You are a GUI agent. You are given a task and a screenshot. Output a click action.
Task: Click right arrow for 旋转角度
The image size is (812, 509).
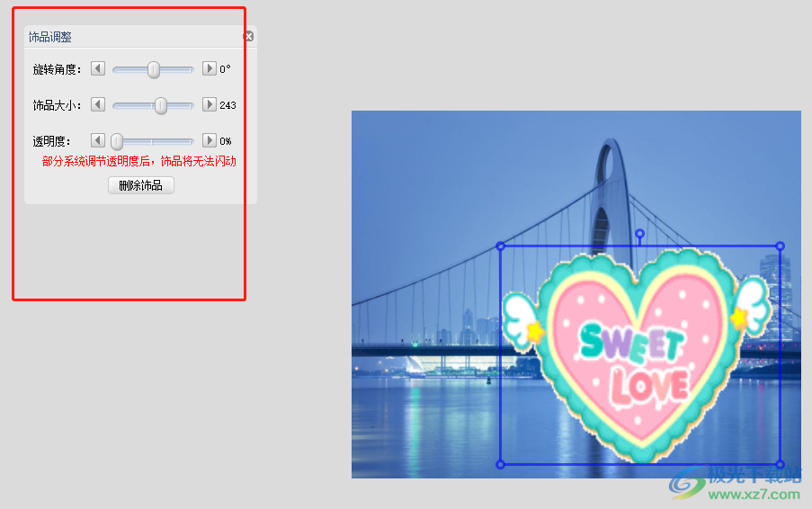click(x=210, y=68)
